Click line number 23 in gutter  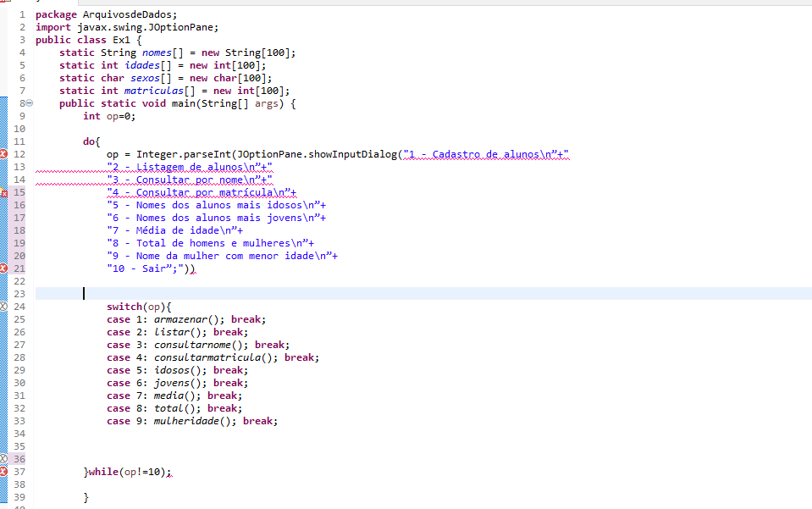19,294
